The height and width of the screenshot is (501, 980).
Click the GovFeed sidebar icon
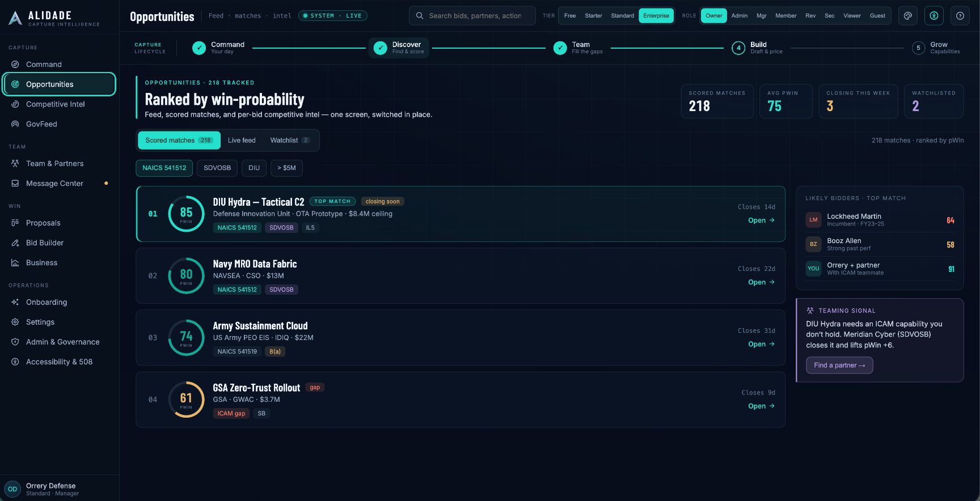click(x=15, y=124)
